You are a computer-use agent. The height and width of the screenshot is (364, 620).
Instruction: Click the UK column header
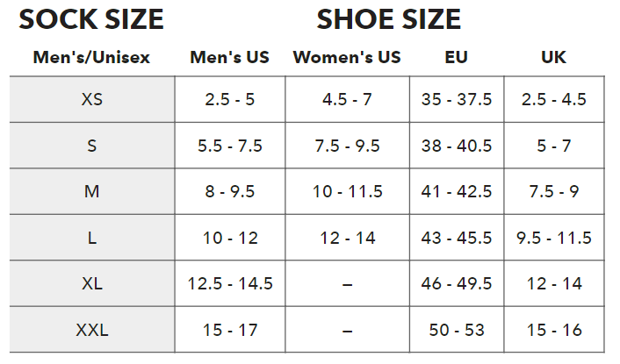coord(553,58)
